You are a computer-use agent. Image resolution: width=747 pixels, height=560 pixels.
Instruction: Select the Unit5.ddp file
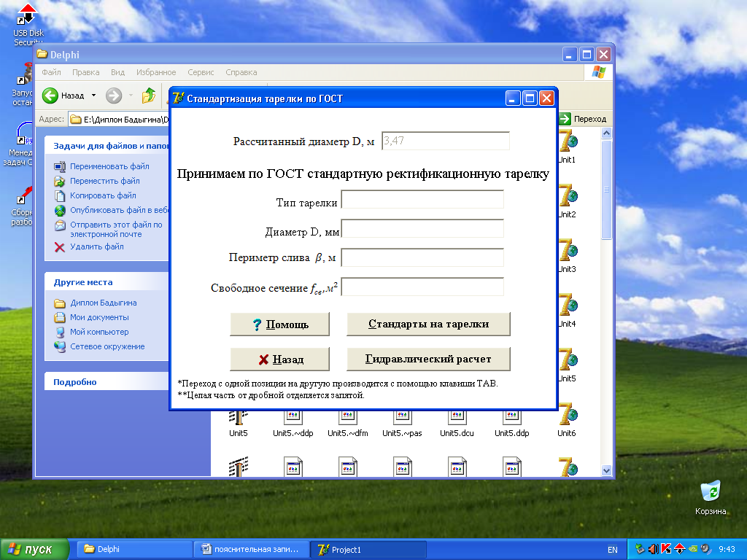pyautogui.click(x=511, y=423)
